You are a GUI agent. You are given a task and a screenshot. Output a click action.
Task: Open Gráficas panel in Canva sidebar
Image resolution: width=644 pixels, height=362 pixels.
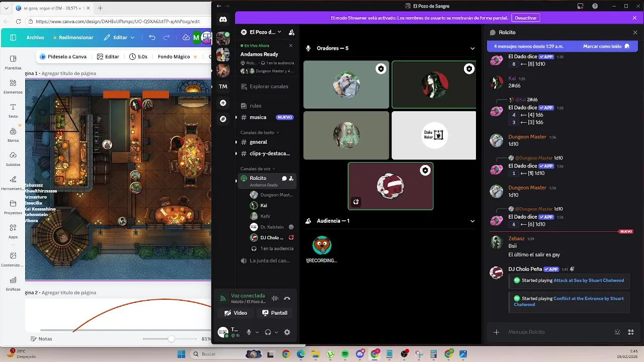tap(13, 284)
